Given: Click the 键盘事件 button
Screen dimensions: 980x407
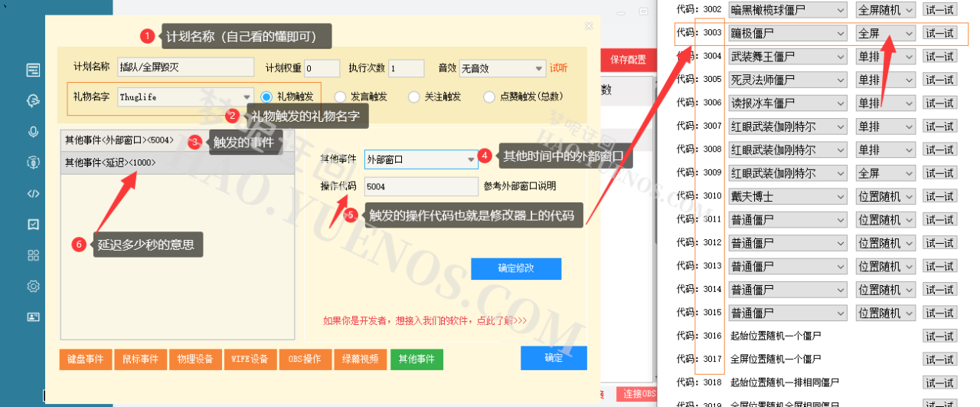Looking at the screenshot, I should [85, 359].
